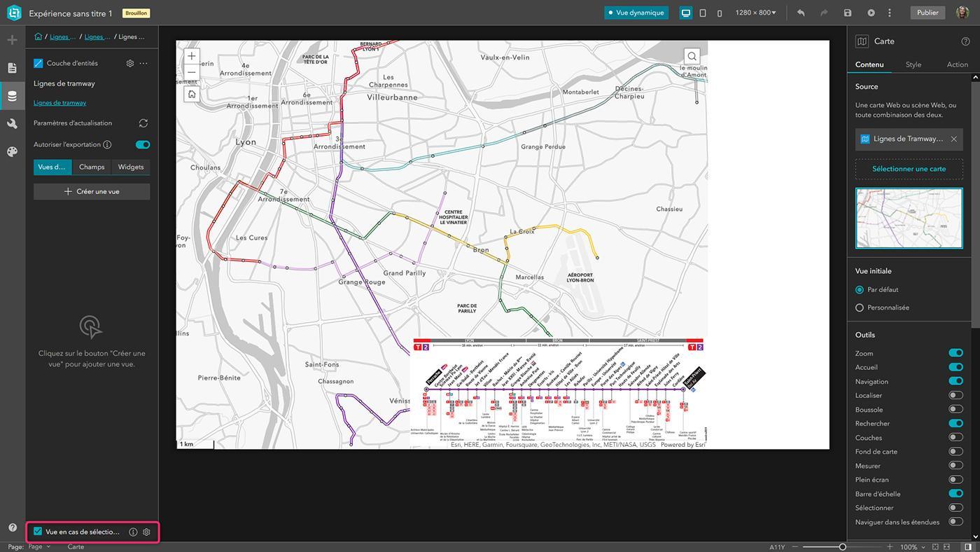
Task: Switch to tablet device preview icon
Action: point(703,13)
